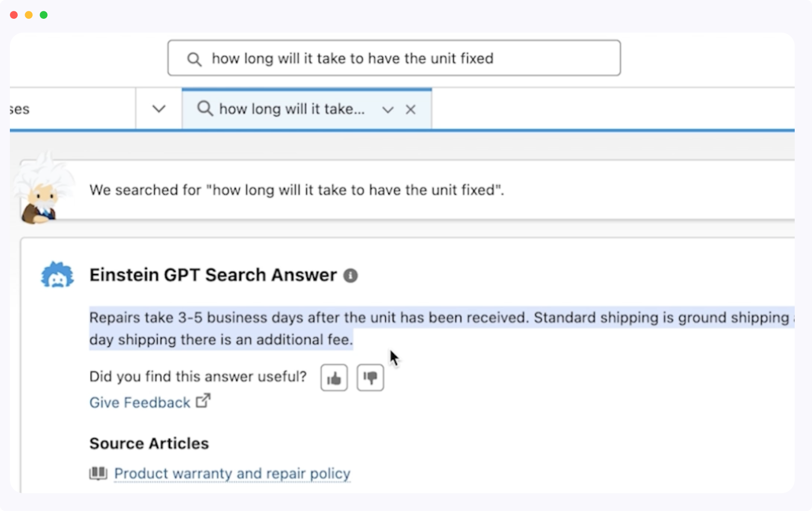Expand the active search tab dropdown chevron

(x=387, y=109)
